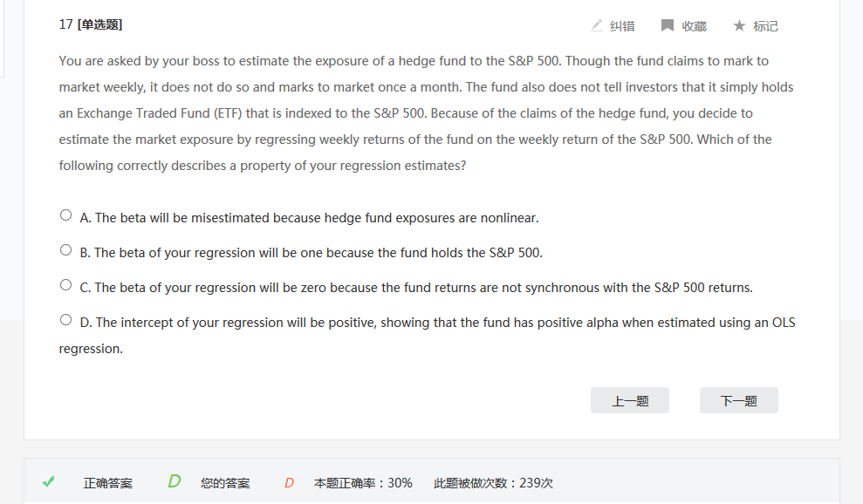Click the 此题被做次数 239次 statistic
This screenshot has width=863, height=504.
493,483
